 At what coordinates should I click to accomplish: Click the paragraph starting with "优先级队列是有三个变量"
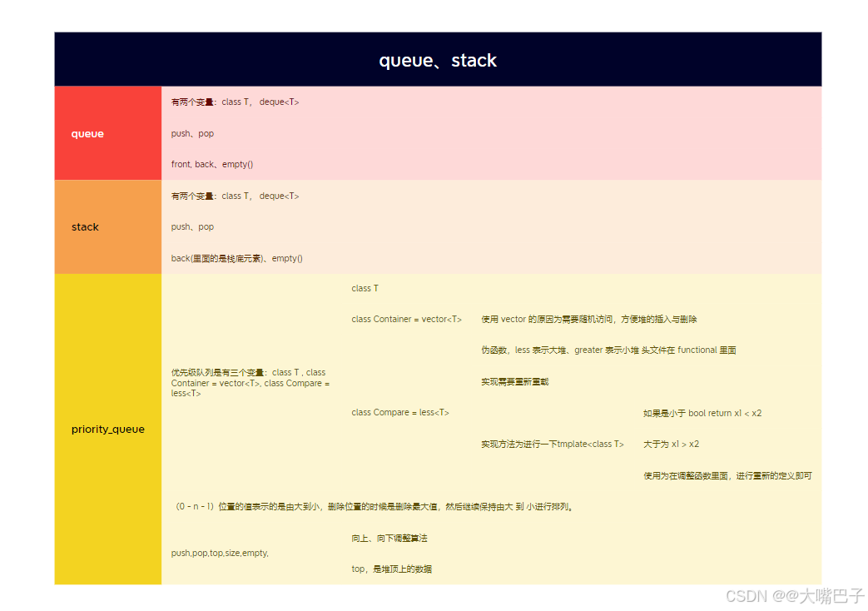[250, 383]
